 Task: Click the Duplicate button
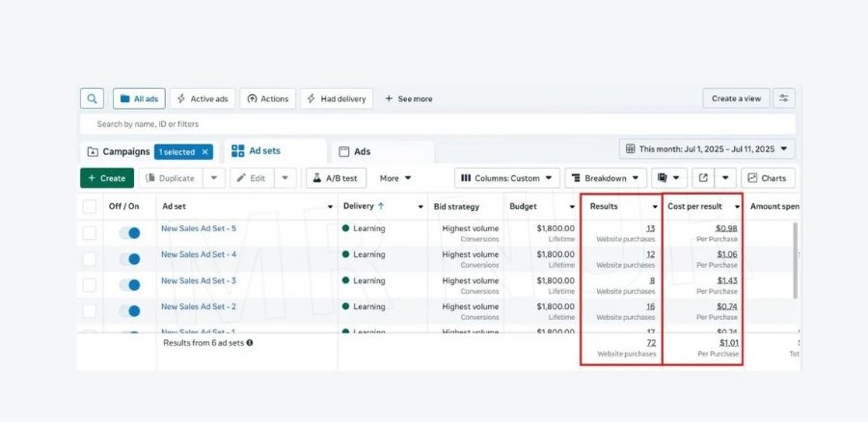click(171, 178)
